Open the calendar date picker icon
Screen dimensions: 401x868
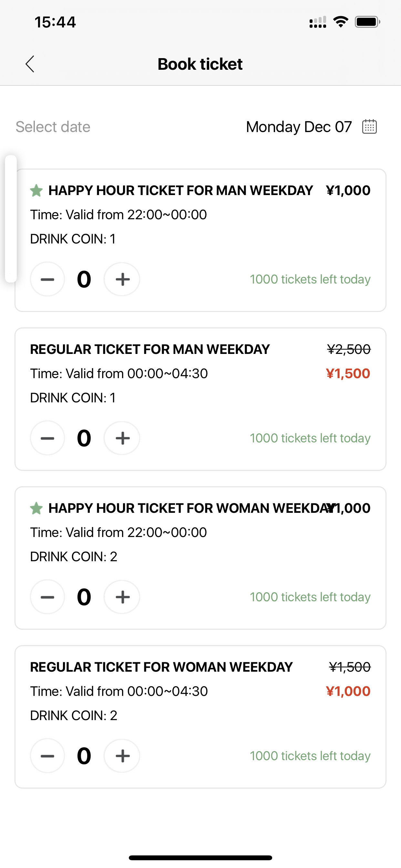(x=369, y=127)
